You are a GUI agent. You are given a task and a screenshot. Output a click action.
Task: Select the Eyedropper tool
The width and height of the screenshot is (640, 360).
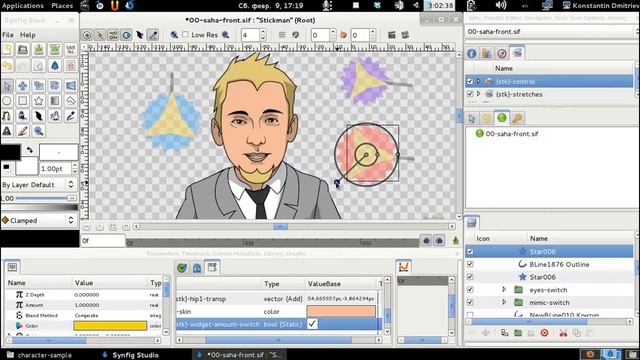click(71, 116)
